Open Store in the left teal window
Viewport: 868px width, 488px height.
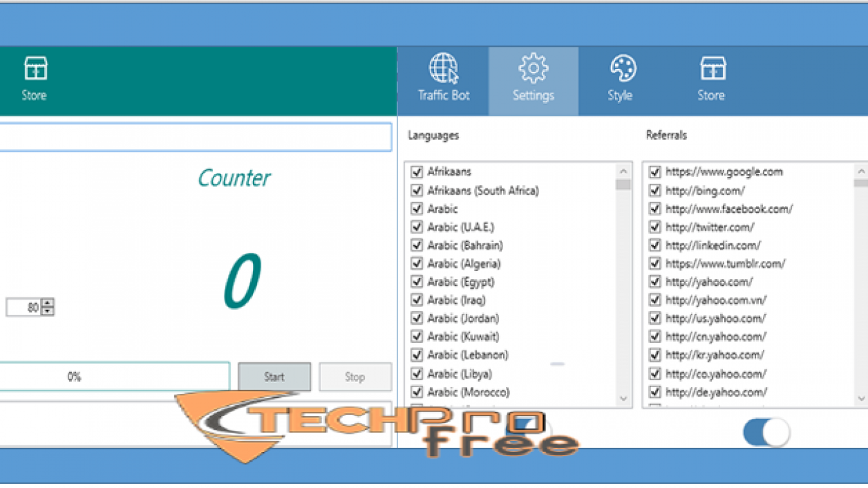pyautogui.click(x=34, y=79)
